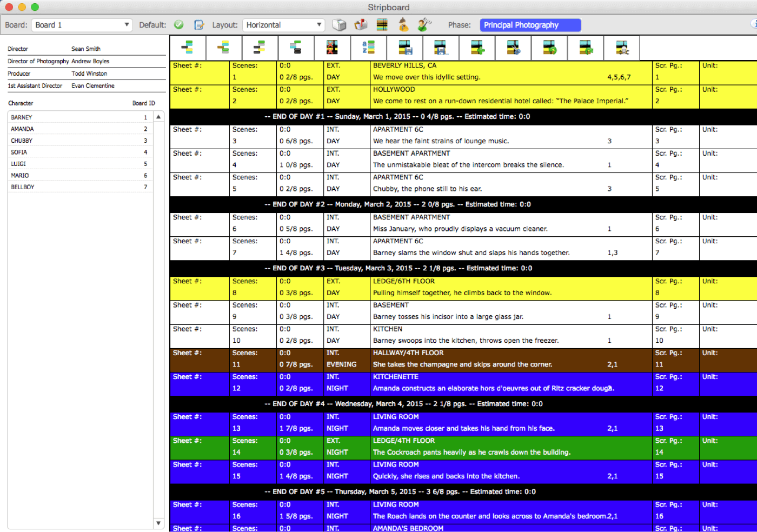The width and height of the screenshot is (757, 532).
Task: Click the multicolored stripboard icon in the toolbar
Action: tap(382, 24)
